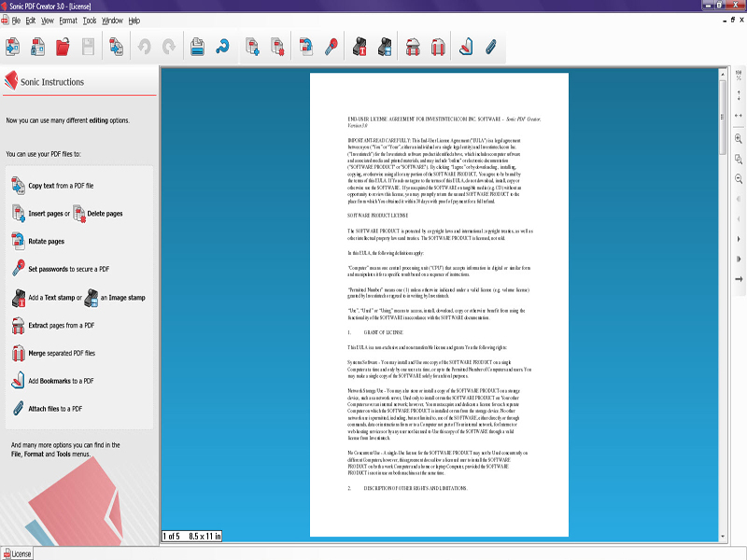
Task: Click 'an Image stamp' in the instructions panel
Action: tap(122, 298)
